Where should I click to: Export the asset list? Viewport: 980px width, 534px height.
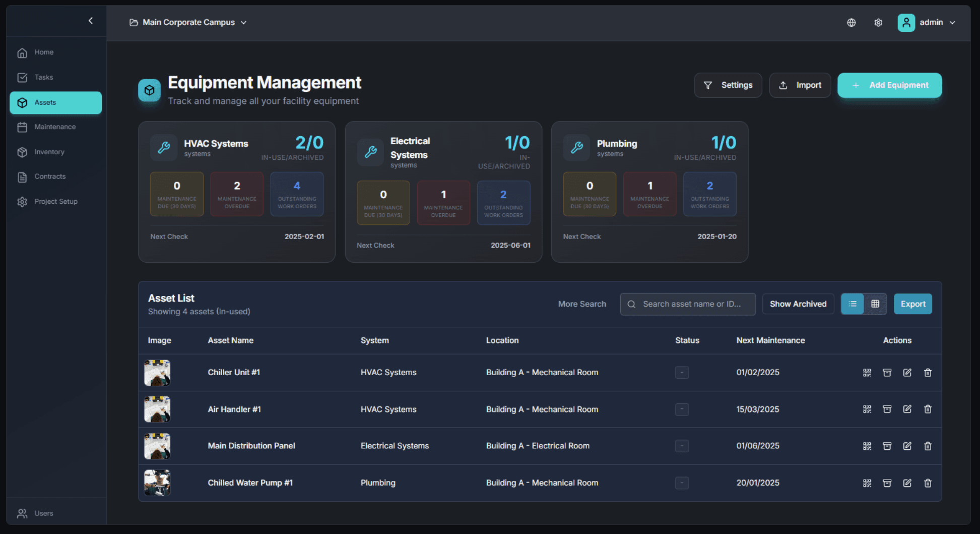[x=912, y=304]
